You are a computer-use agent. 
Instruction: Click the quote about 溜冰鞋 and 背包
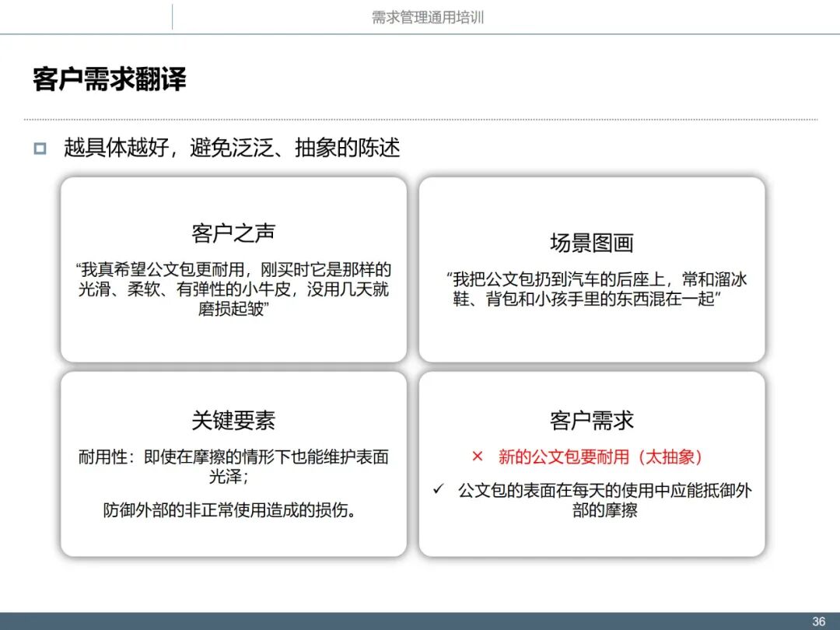[x=593, y=289]
